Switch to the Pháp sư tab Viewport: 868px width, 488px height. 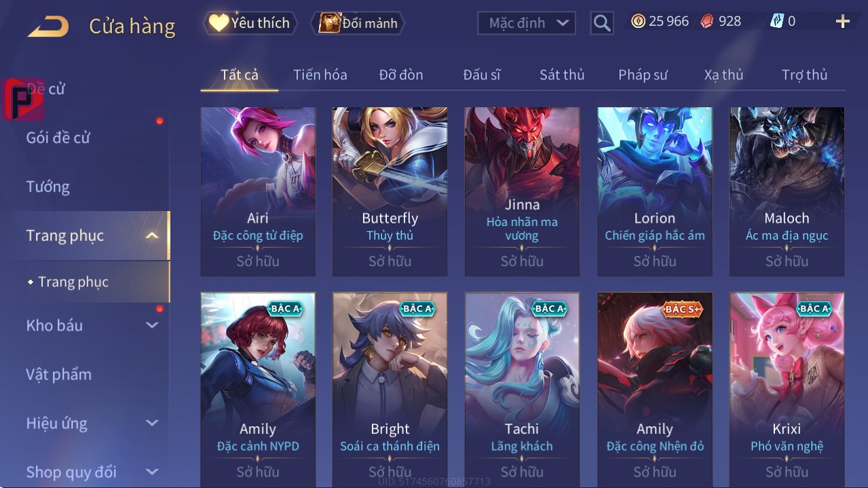pos(643,75)
